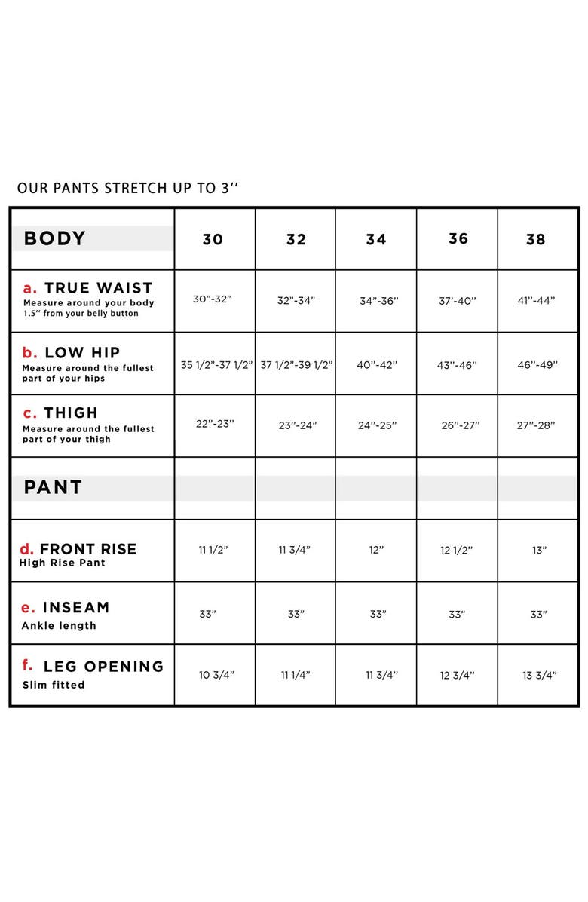This screenshot has height=902, width=588.
Task: Select low hip measurement 40"-42" cell
Action: (377, 364)
